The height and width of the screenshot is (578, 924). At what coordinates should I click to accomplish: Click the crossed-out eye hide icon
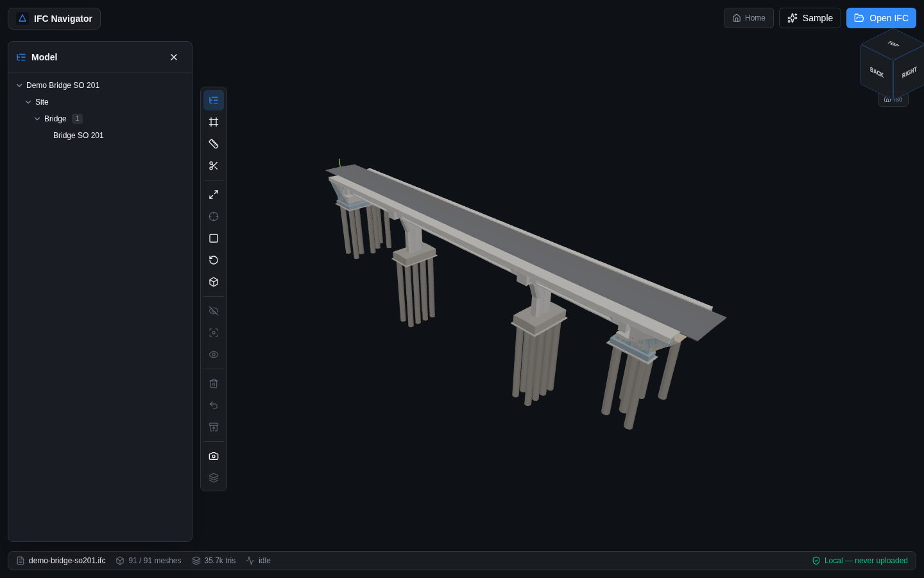[x=214, y=311]
